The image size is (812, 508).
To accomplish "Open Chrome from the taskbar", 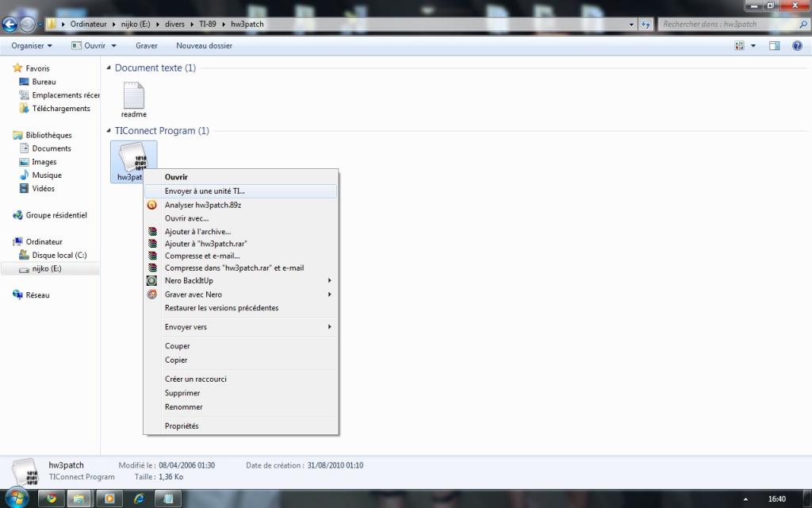I will coord(52,498).
